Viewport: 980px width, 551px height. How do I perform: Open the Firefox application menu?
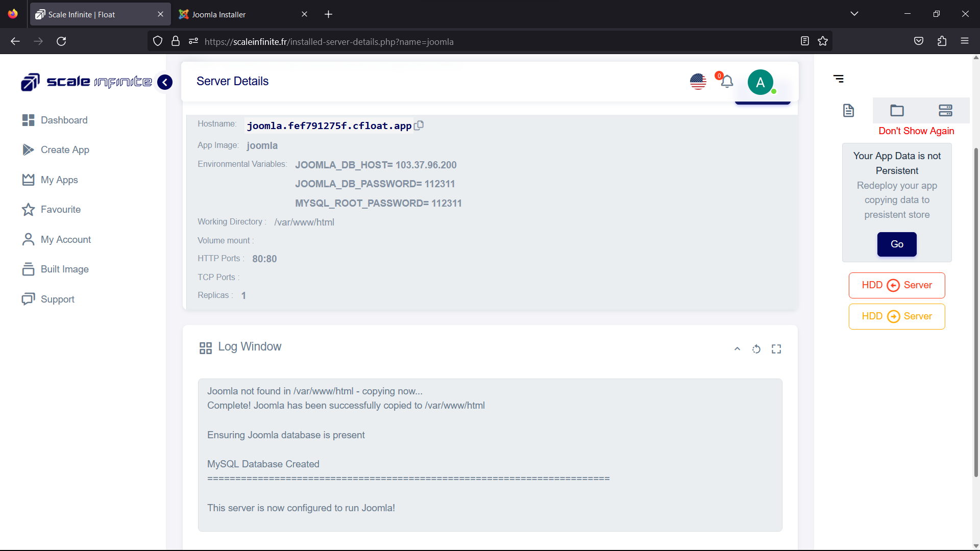pyautogui.click(x=965, y=41)
